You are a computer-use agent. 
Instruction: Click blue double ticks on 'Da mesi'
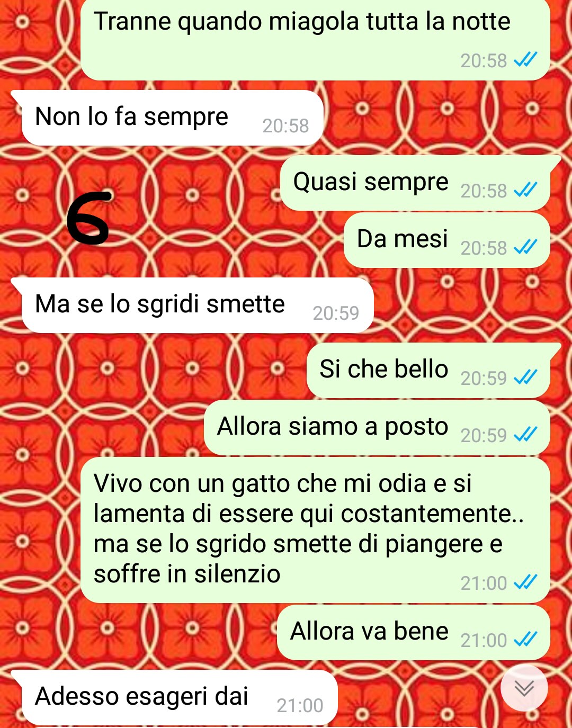coord(525,247)
